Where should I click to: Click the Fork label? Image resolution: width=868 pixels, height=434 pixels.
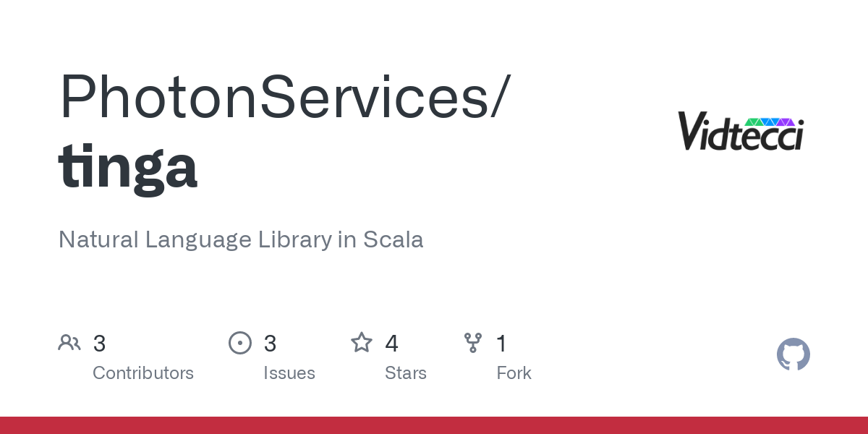tap(514, 373)
